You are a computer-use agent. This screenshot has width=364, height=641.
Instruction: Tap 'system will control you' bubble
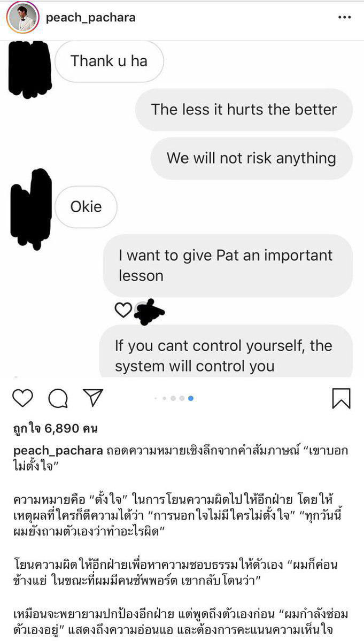point(226,351)
